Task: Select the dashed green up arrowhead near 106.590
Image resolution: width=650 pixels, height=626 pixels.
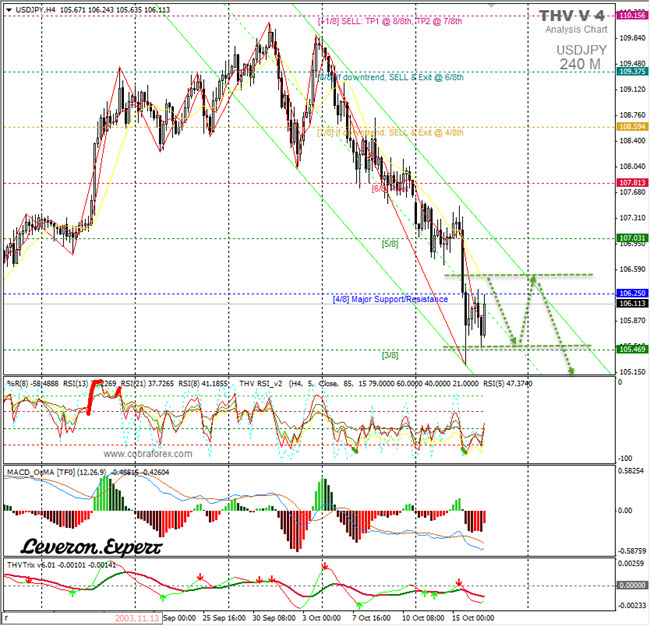Action: (x=535, y=279)
